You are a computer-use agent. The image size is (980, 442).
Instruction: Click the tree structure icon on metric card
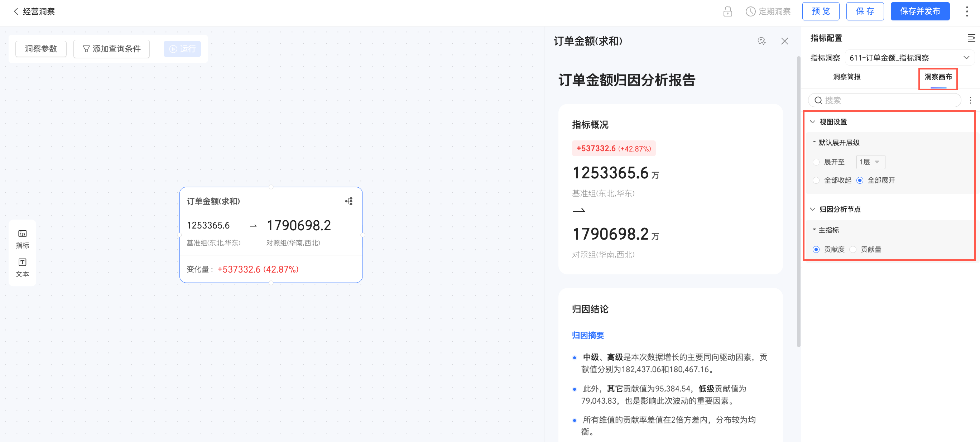coord(349,201)
